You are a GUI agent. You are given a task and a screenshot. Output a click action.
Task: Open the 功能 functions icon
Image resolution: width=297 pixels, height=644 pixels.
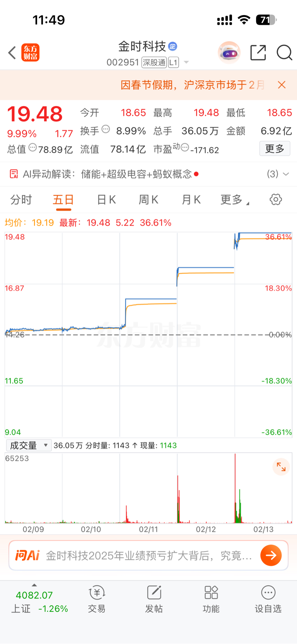point(211,599)
